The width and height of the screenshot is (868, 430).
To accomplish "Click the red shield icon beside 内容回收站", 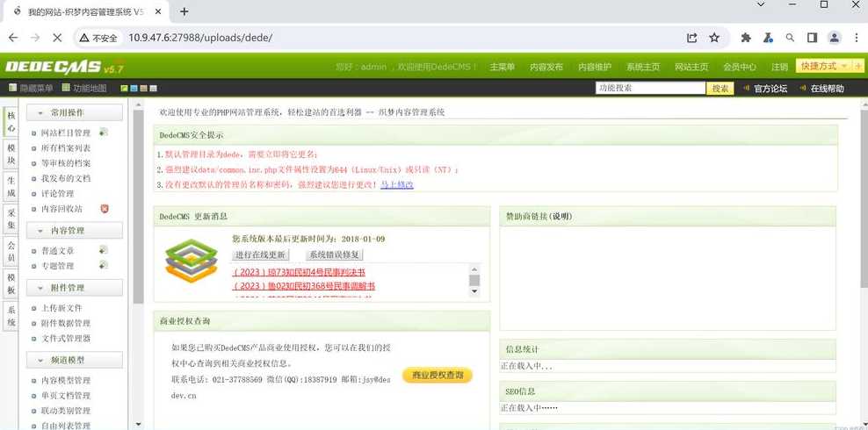I will 104,208.
